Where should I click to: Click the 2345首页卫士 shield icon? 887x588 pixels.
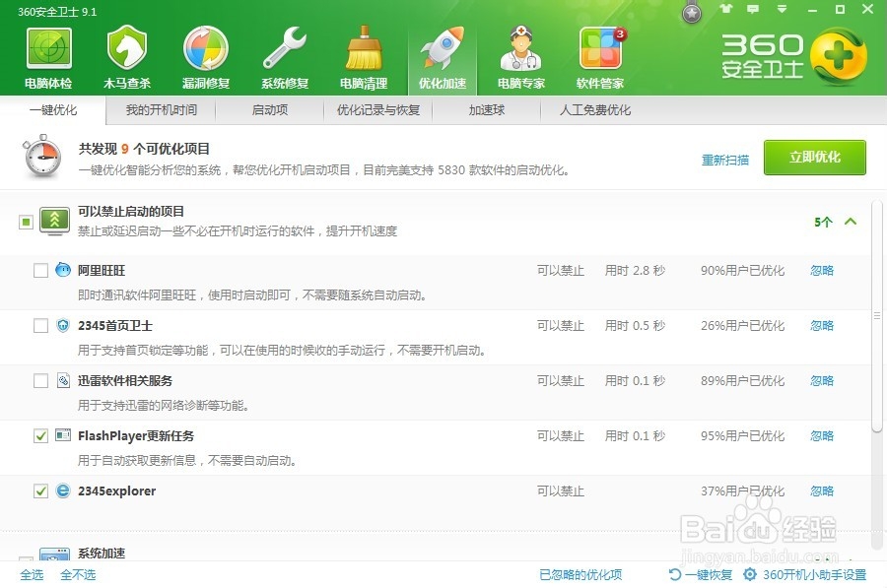coord(63,325)
